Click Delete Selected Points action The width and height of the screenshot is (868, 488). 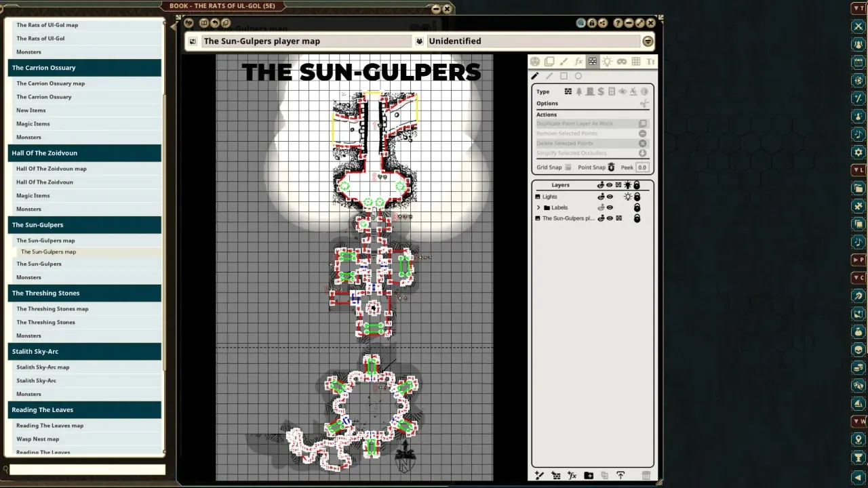(x=592, y=143)
